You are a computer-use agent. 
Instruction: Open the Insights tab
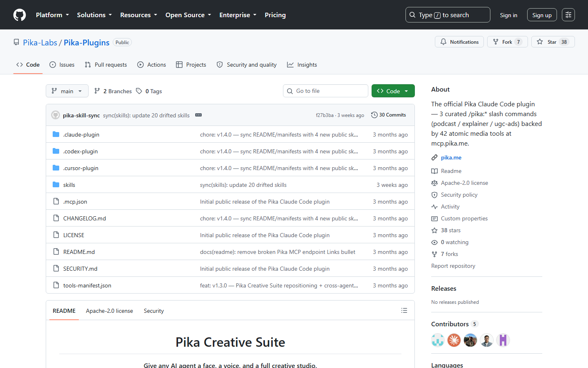point(302,65)
